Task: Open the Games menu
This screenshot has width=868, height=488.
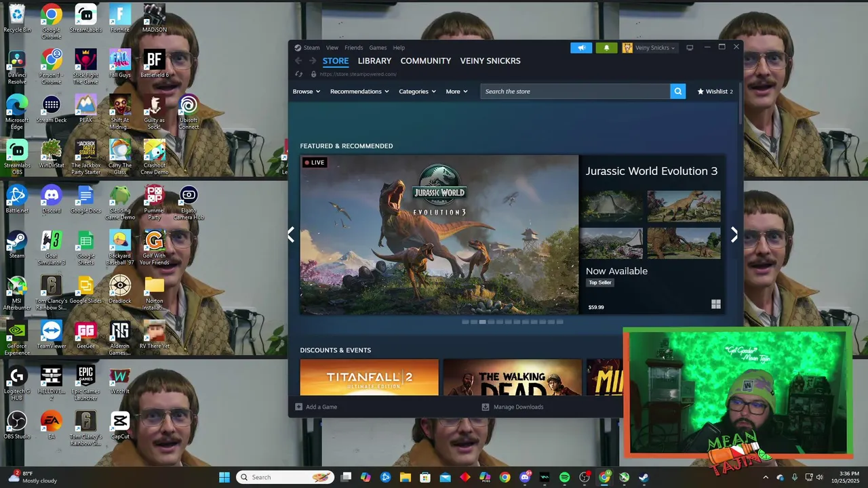Action: [378, 47]
